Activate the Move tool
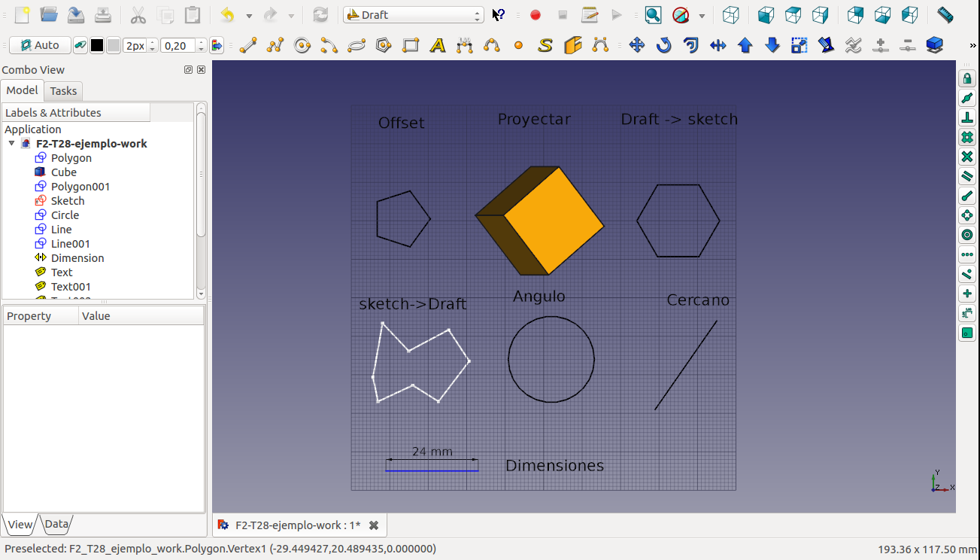The height and width of the screenshot is (560, 980). coord(637,46)
